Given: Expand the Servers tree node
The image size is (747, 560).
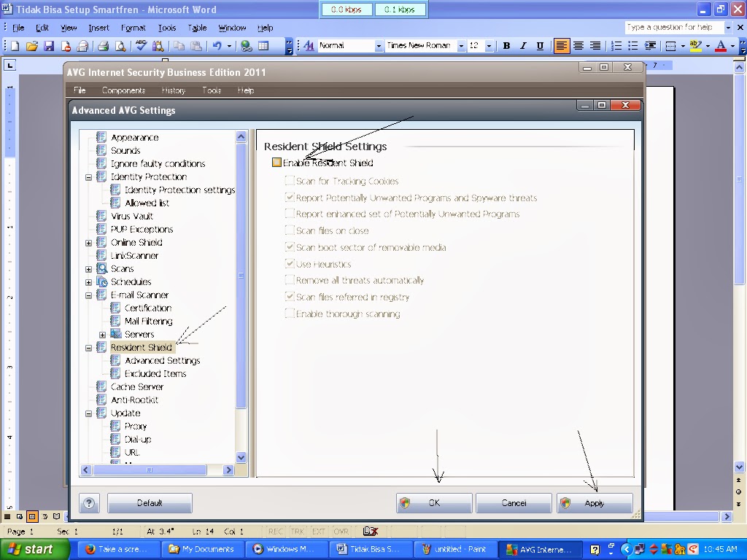Looking at the screenshot, I should (102, 335).
